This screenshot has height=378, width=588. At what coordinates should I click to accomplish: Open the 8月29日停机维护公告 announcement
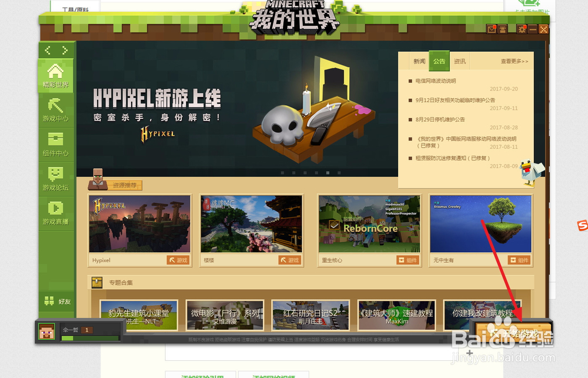pyautogui.click(x=440, y=119)
